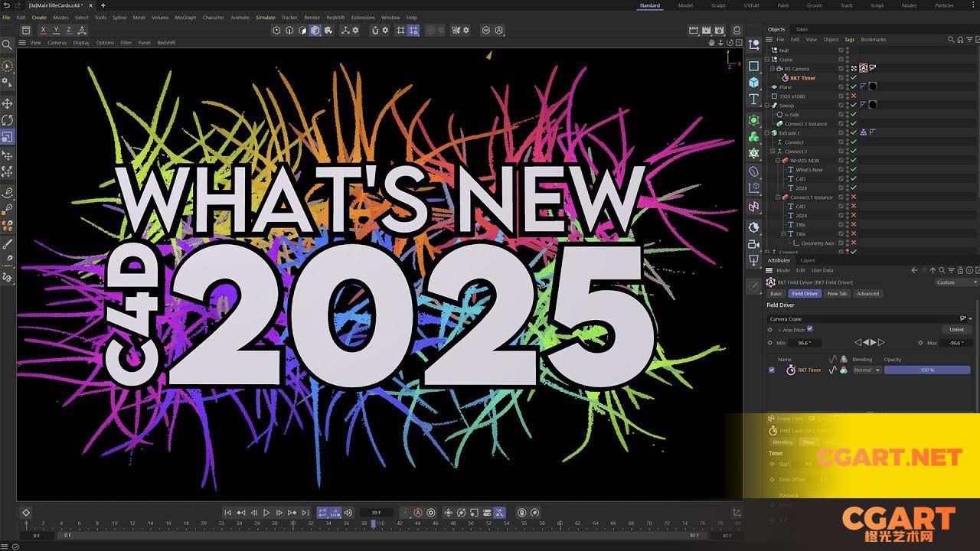Click the Unlink button
Screen dimensions: 980x551
[x=957, y=330]
